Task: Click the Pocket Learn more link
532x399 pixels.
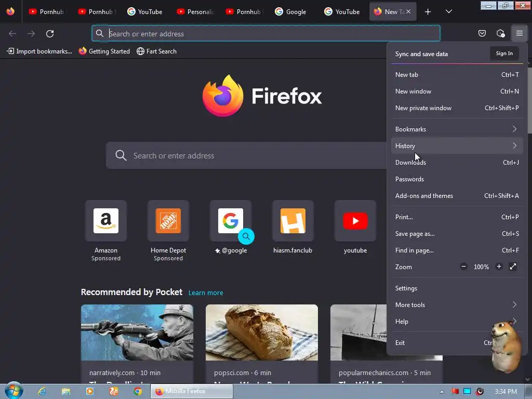Action: [206, 293]
